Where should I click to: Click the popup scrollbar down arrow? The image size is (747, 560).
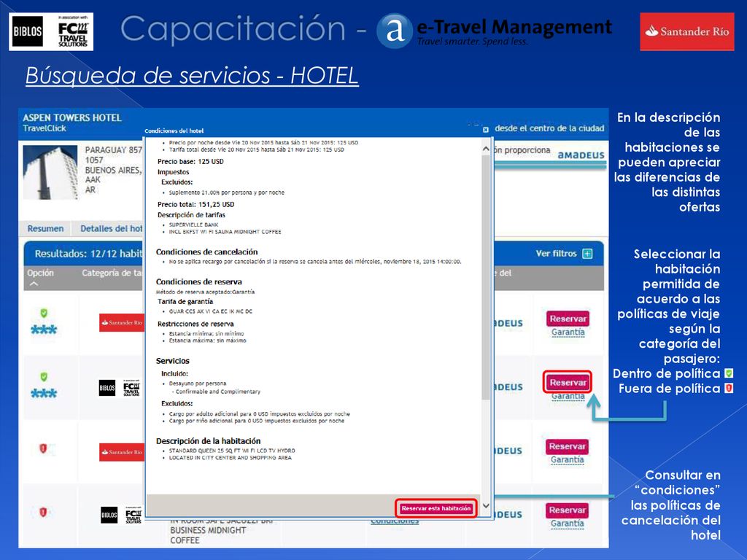[486, 506]
